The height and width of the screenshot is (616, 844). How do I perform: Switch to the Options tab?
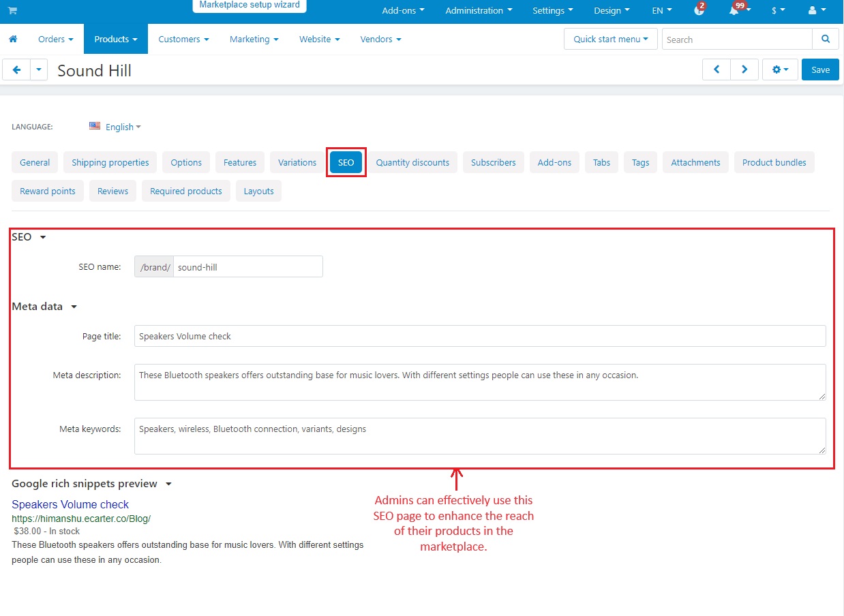pyautogui.click(x=186, y=162)
